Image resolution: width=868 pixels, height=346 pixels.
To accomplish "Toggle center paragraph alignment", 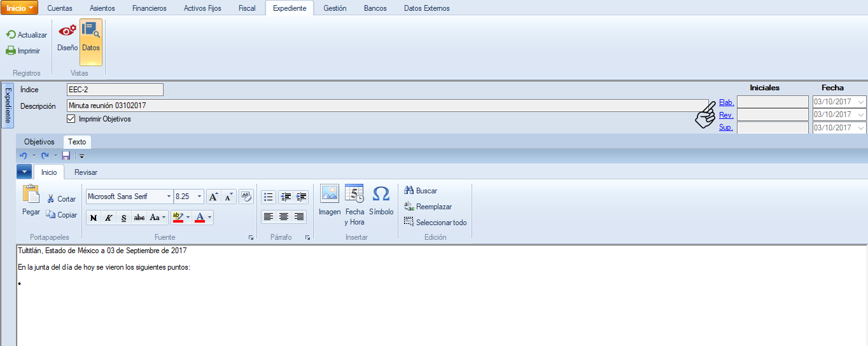I will coord(284,217).
